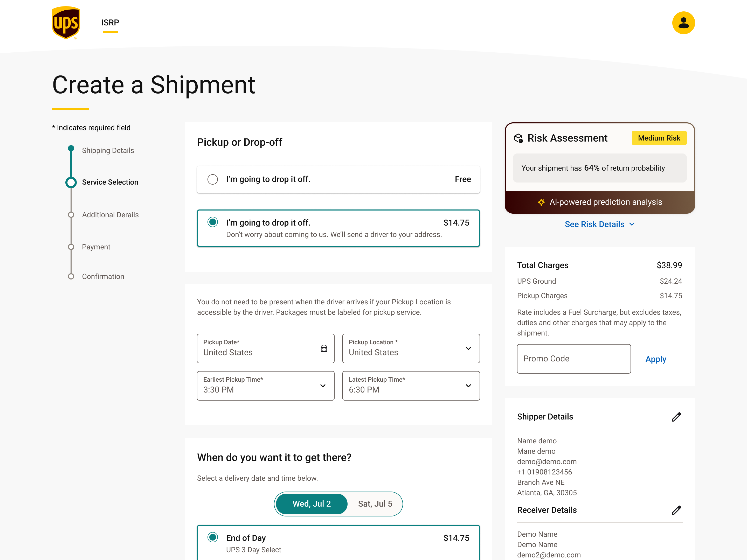Click the calendar icon in Pickup Date
Screen dimensions: 747x560
[x=323, y=348]
